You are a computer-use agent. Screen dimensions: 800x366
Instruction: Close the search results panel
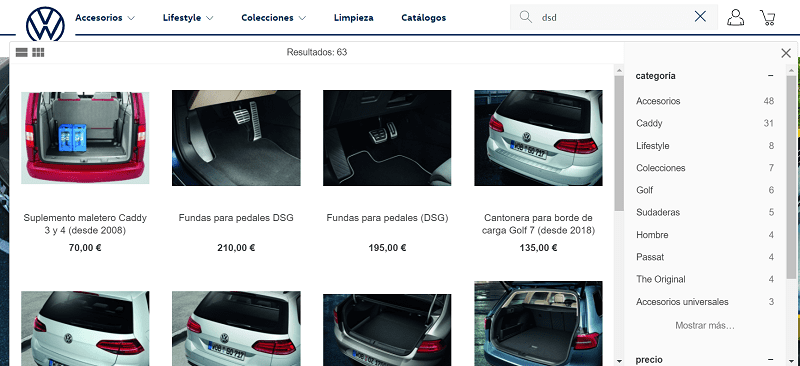(x=786, y=53)
